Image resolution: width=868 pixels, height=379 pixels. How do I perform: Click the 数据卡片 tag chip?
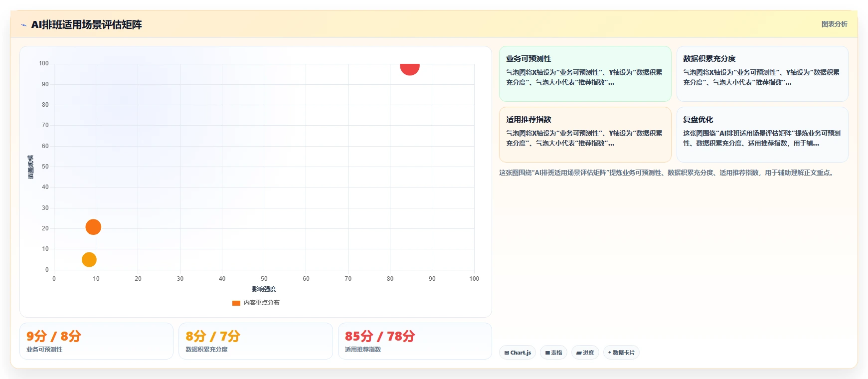pyautogui.click(x=621, y=353)
